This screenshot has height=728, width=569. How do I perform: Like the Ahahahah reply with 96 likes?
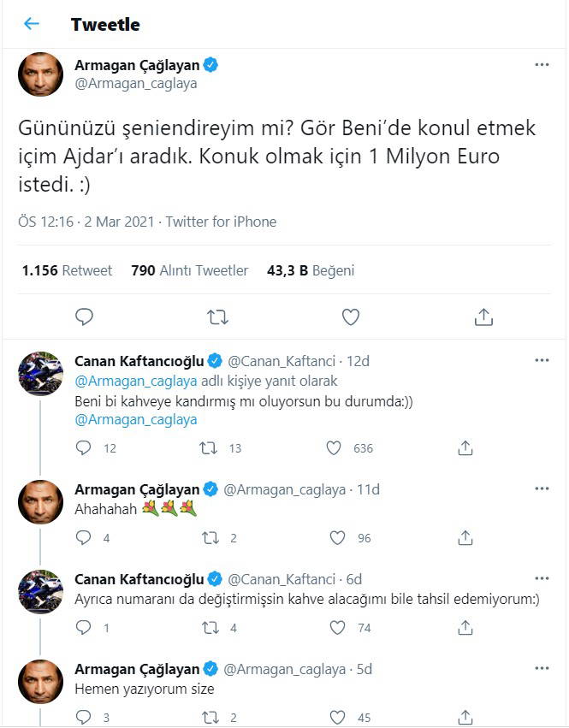(337, 538)
